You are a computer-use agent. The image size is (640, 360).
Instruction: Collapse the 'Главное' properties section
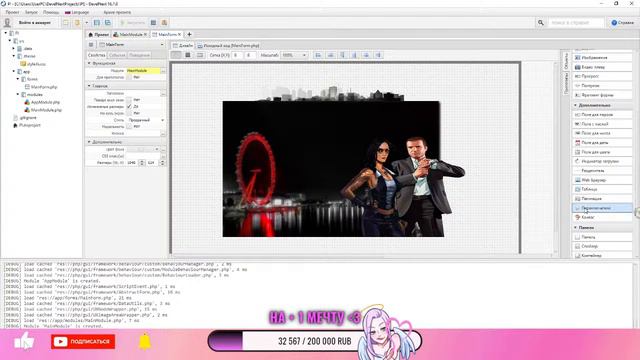[x=89, y=86]
